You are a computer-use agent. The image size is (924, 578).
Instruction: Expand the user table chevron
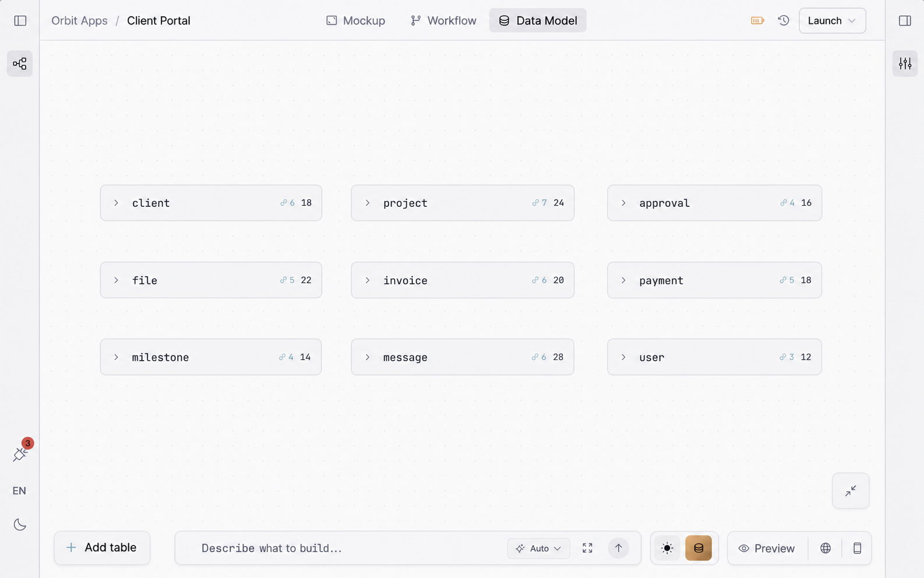pyautogui.click(x=623, y=357)
